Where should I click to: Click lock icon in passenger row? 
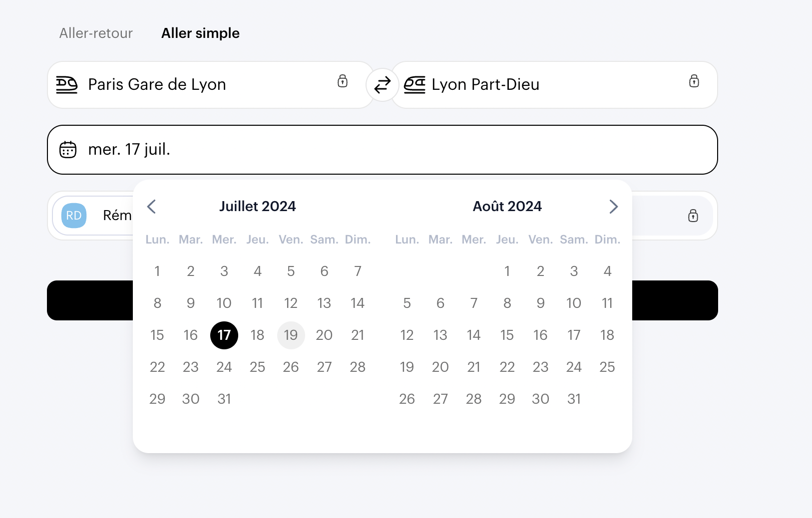pyautogui.click(x=693, y=216)
